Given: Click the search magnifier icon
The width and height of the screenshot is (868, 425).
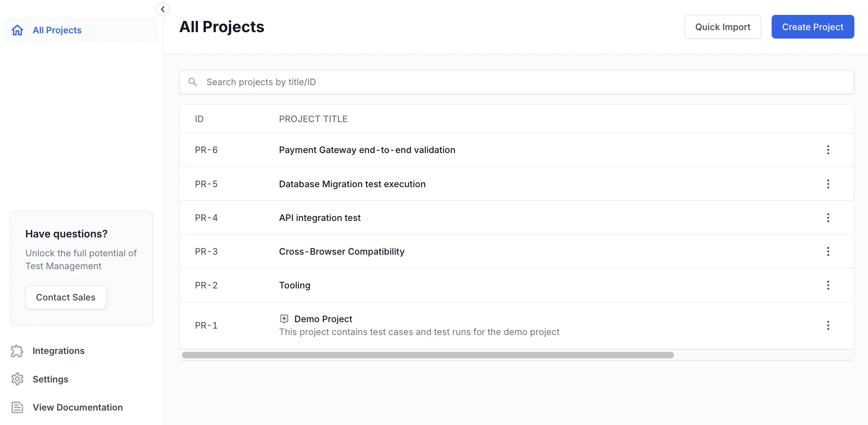Looking at the screenshot, I should tap(193, 82).
